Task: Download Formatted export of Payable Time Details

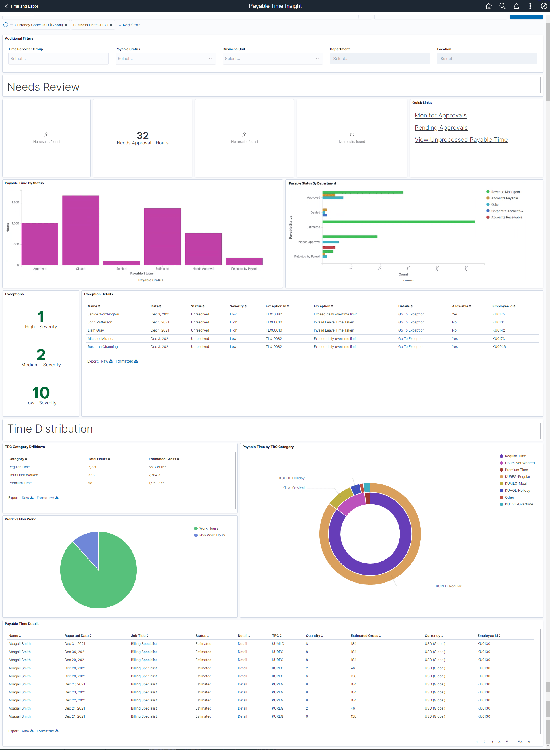Action: 47,731
